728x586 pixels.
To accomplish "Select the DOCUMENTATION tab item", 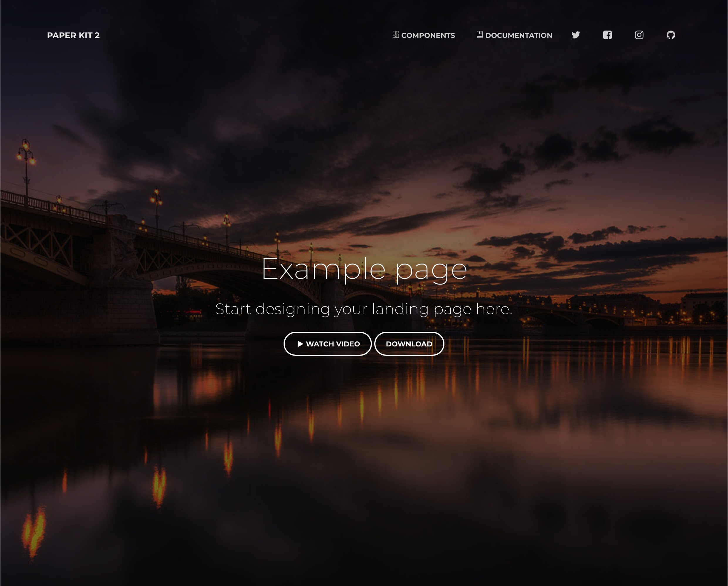I will (x=514, y=35).
